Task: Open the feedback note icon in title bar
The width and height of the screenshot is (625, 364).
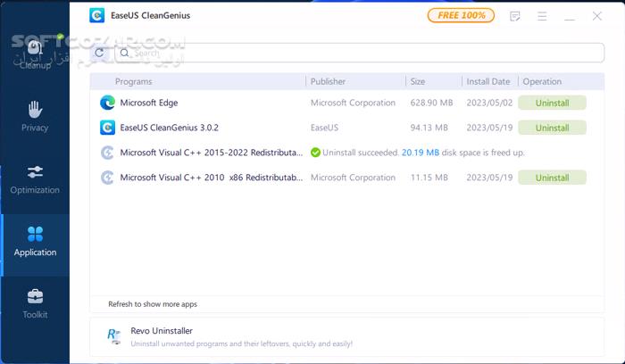Action: 514,16
